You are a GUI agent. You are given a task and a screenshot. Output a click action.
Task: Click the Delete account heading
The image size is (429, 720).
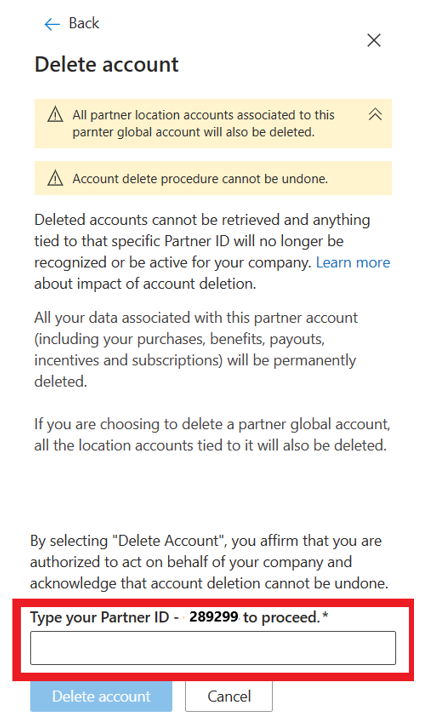coord(107,64)
